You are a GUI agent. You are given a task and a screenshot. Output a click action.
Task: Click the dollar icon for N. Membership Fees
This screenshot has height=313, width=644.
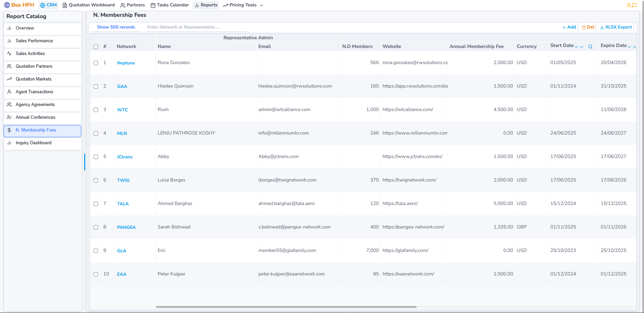pos(9,130)
